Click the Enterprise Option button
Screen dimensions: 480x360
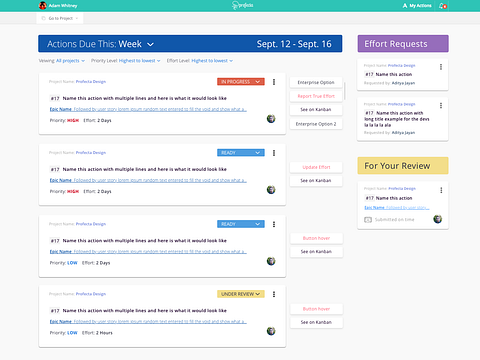click(316, 82)
